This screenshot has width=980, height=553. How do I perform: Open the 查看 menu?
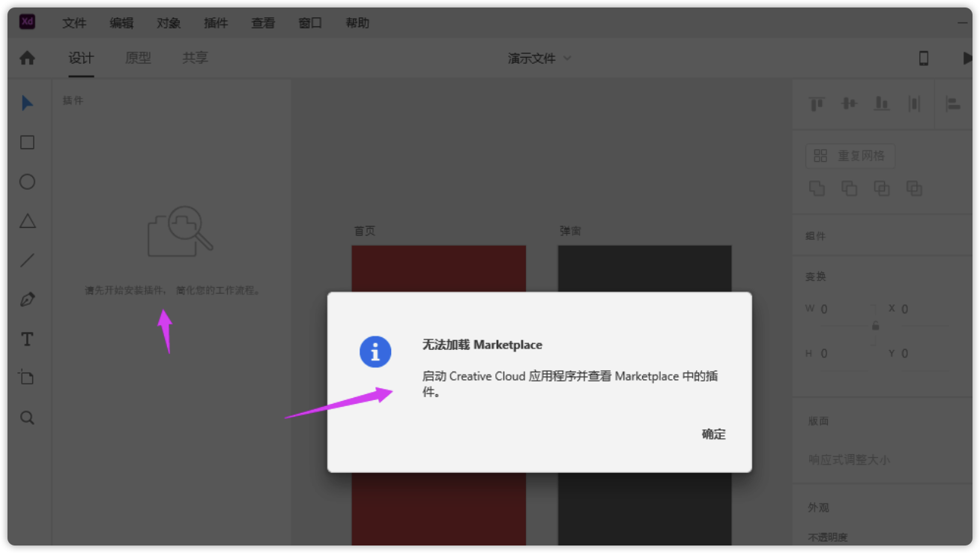(x=263, y=23)
